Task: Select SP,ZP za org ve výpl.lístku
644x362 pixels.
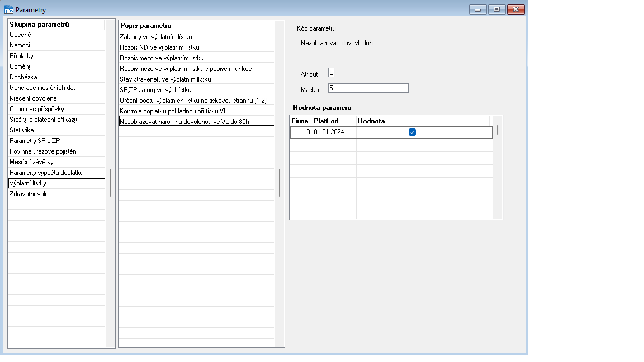Action: point(197,90)
